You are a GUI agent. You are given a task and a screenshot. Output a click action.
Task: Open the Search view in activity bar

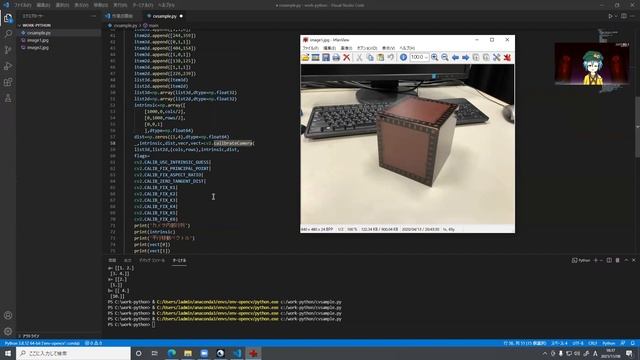[x=8, y=33]
